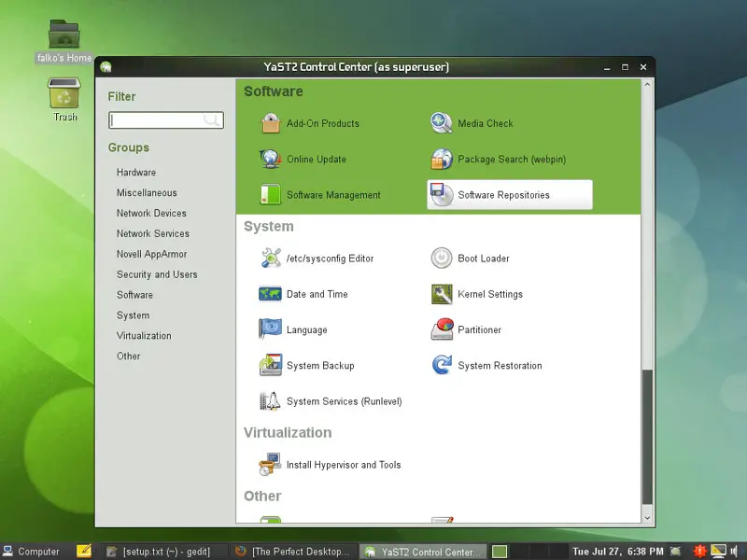Click the date and time clock

tap(618, 552)
